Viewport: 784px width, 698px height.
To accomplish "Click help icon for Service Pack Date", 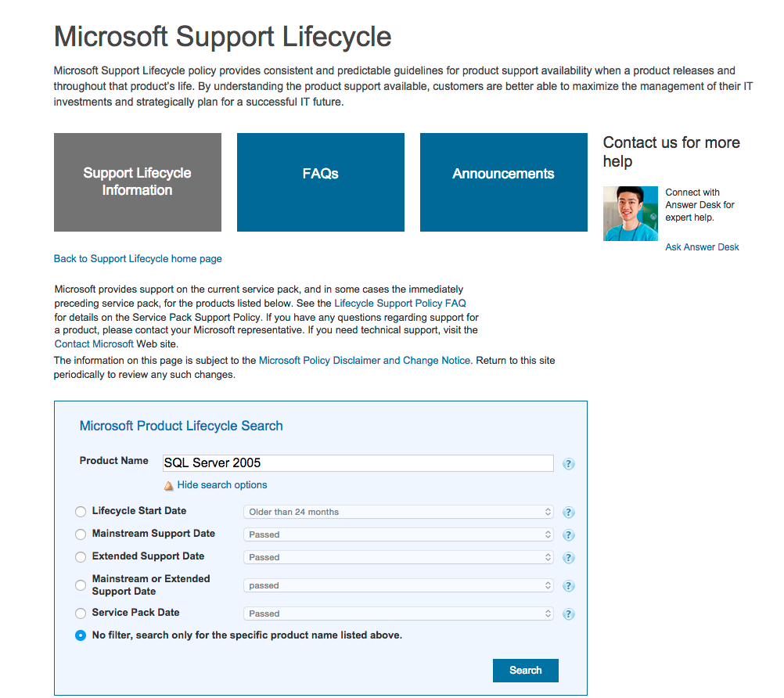I will coord(568,614).
